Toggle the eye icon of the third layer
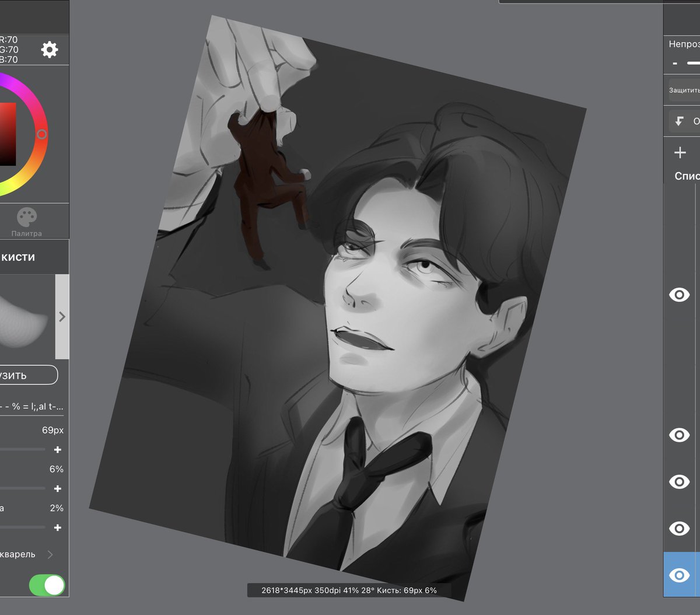This screenshot has height=615, width=700. (679, 482)
